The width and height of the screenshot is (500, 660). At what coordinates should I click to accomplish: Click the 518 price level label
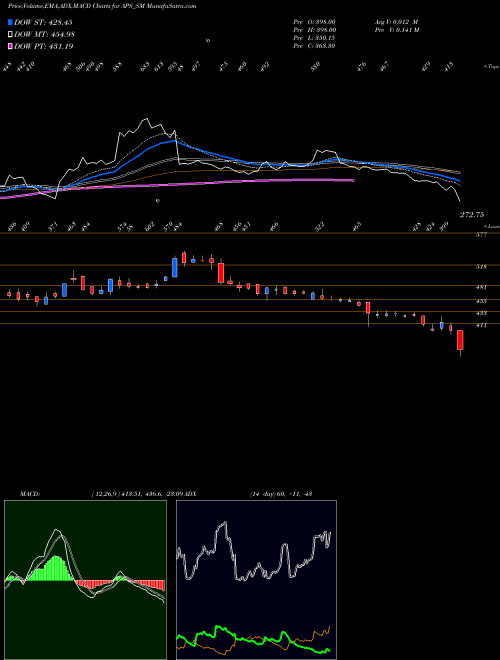pos(481,267)
